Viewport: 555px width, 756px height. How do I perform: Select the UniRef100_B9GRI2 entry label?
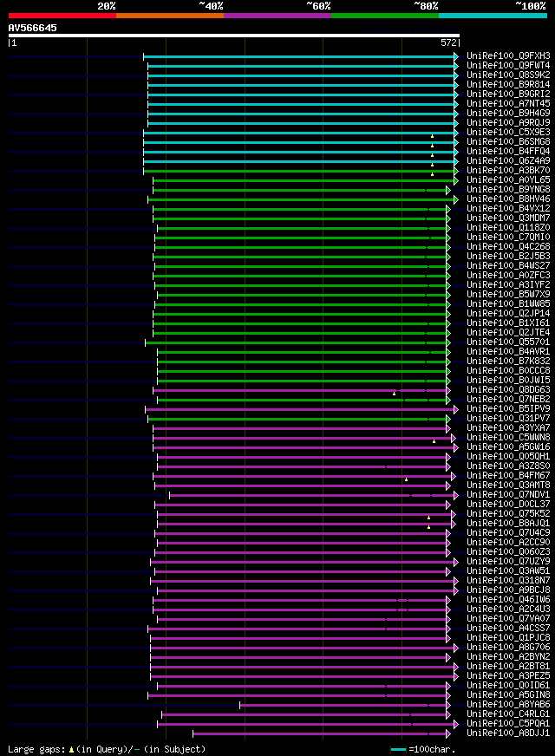508,94
